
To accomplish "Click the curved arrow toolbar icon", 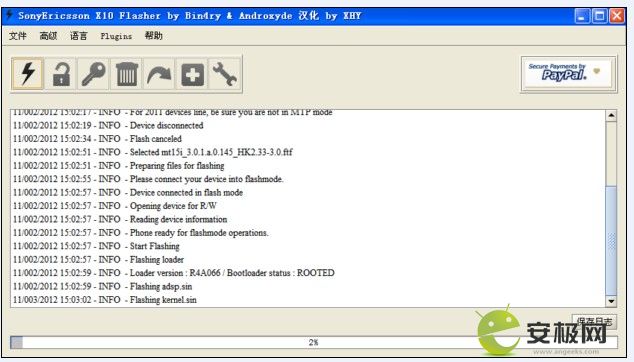I will (159, 74).
